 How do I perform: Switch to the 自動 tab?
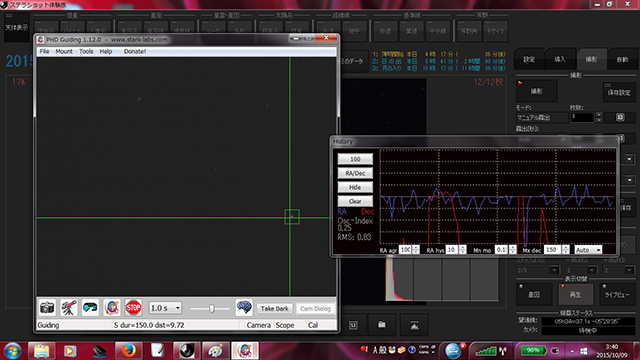622,60
